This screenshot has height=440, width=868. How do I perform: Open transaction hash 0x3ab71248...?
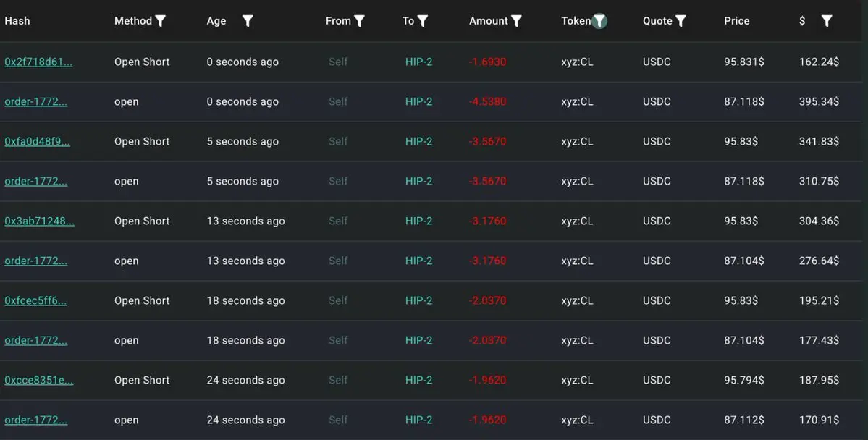(39, 221)
